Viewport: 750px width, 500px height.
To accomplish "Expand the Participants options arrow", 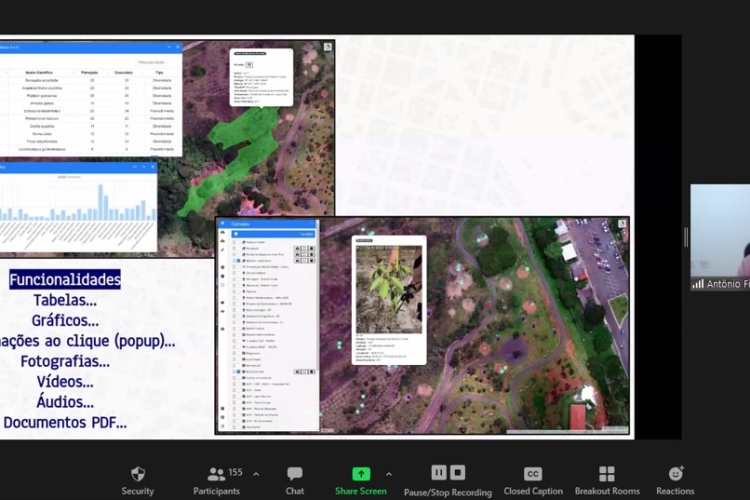I will [256, 474].
